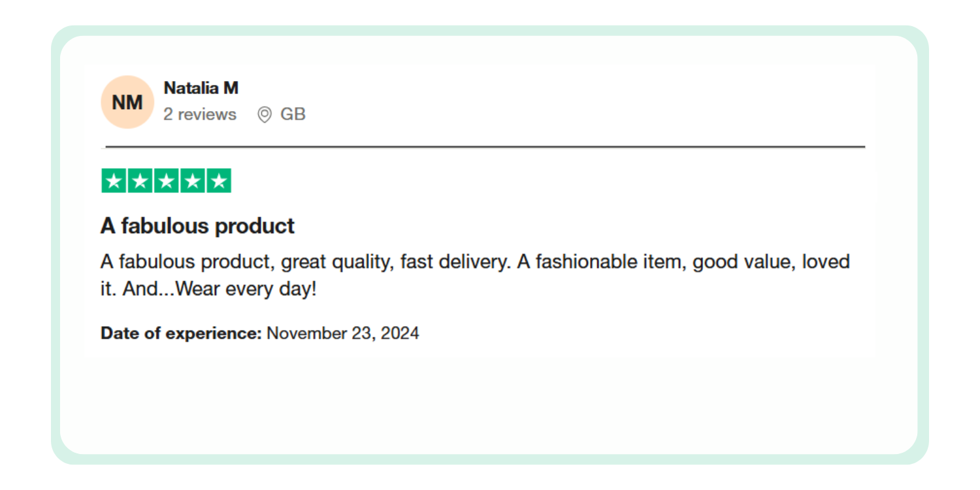Viewport: 980px width, 490px height.
Task: Click the GB country label
Action: 293,114
